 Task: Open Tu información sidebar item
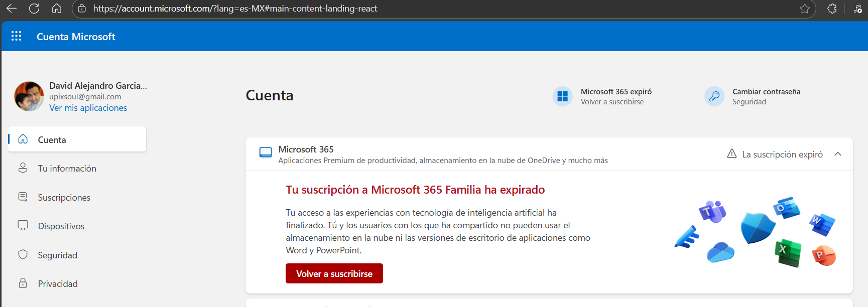click(77, 168)
